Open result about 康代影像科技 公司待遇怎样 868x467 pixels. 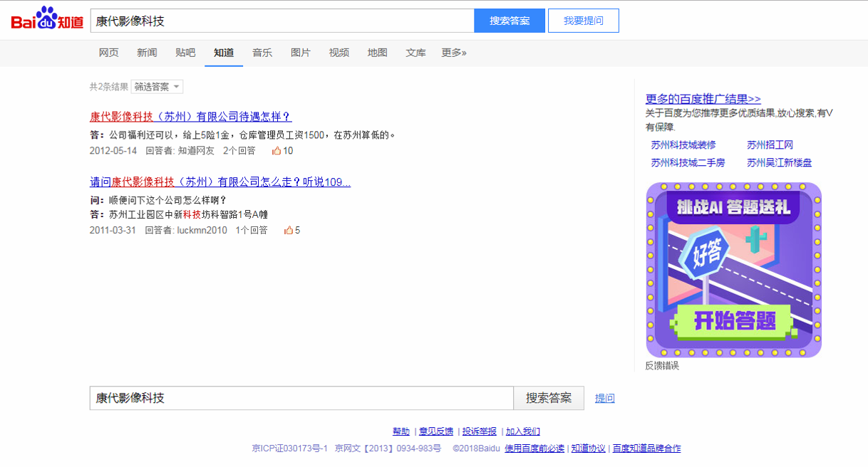point(191,117)
